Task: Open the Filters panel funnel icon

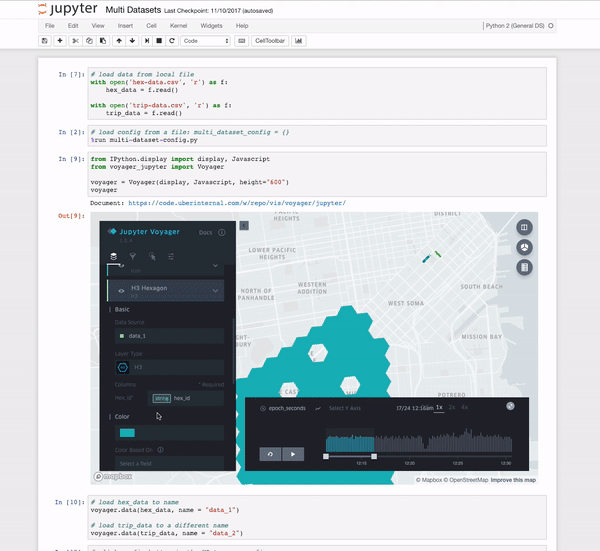Action: tap(132, 256)
